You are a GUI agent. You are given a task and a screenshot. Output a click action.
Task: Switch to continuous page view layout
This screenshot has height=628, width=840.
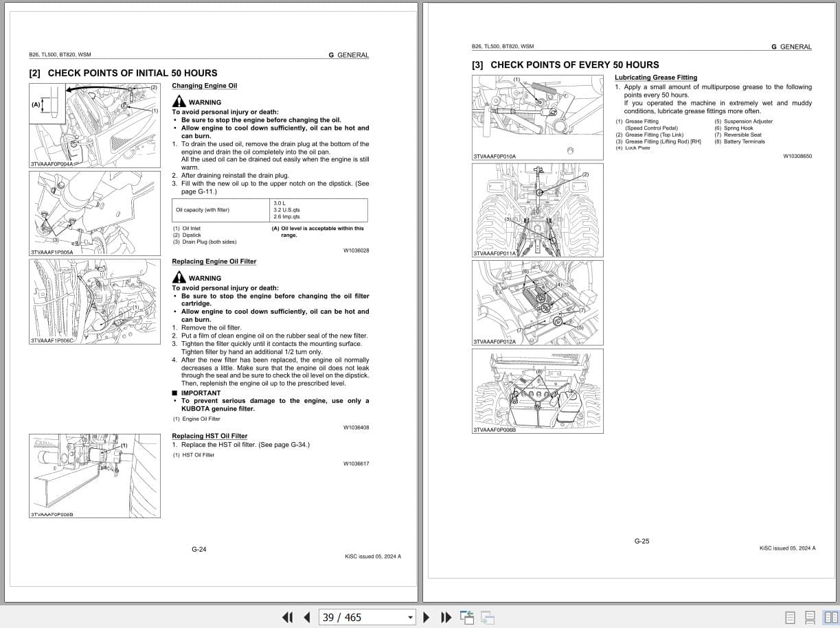[x=810, y=617]
